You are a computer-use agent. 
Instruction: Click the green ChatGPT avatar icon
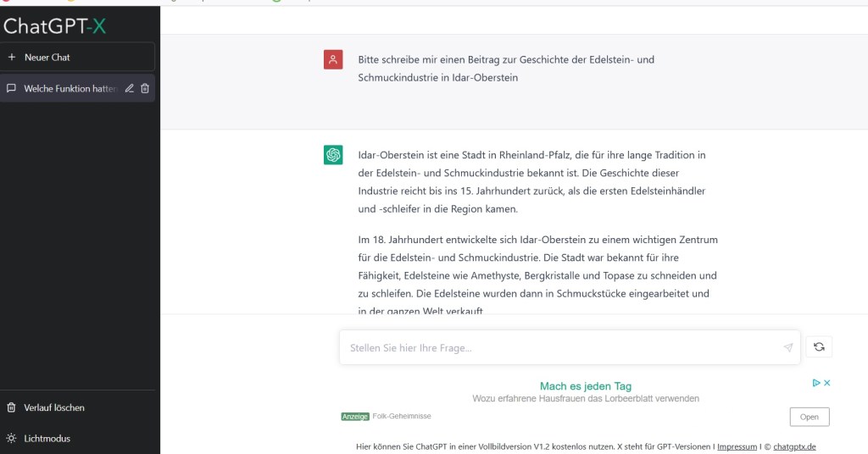pyautogui.click(x=333, y=155)
